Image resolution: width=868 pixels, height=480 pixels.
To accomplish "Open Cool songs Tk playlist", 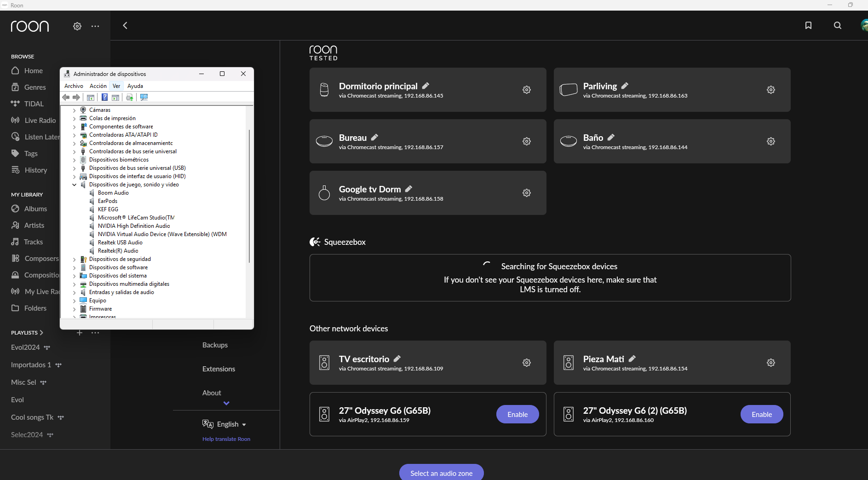I will pyautogui.click(x=32, y=417).
